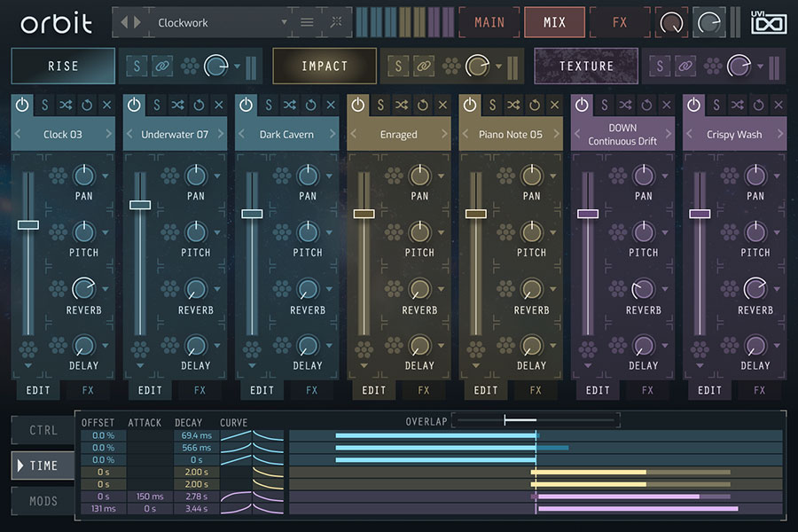The image size is (798, 532).
Task: Click EDIT under the Underwater 07 layer
Action: [x=150, y=390]
